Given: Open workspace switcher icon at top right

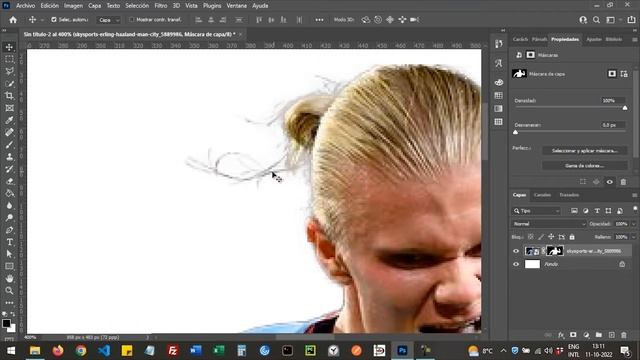Looking at the screenshot, I should [x=611, y=20].
